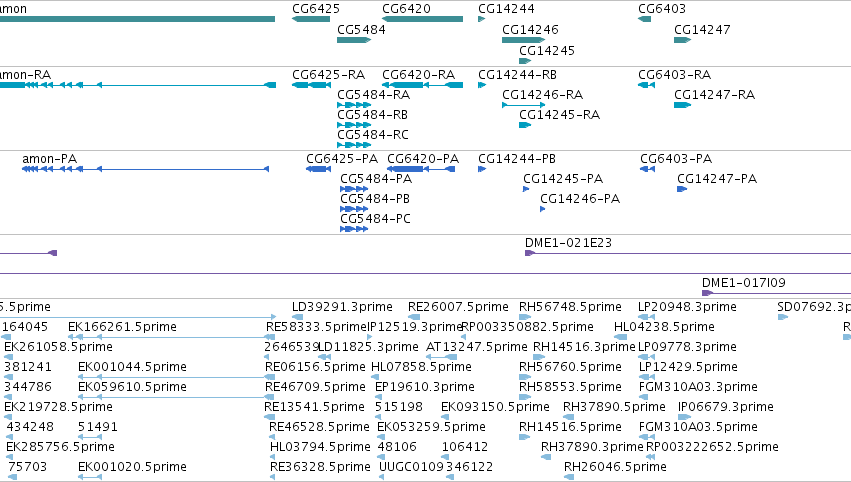
Task: Click the CG6420-RA transcript
Action: [422, 85]
